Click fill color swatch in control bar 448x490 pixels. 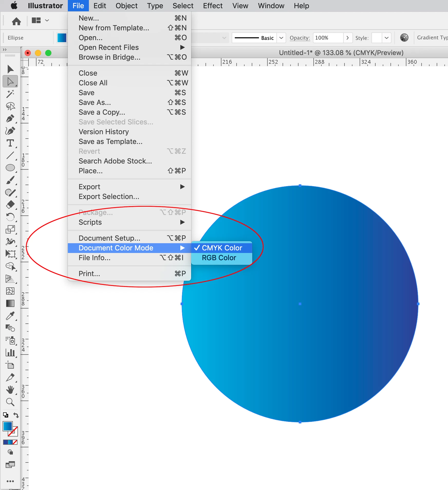click(x=62, y=38)
